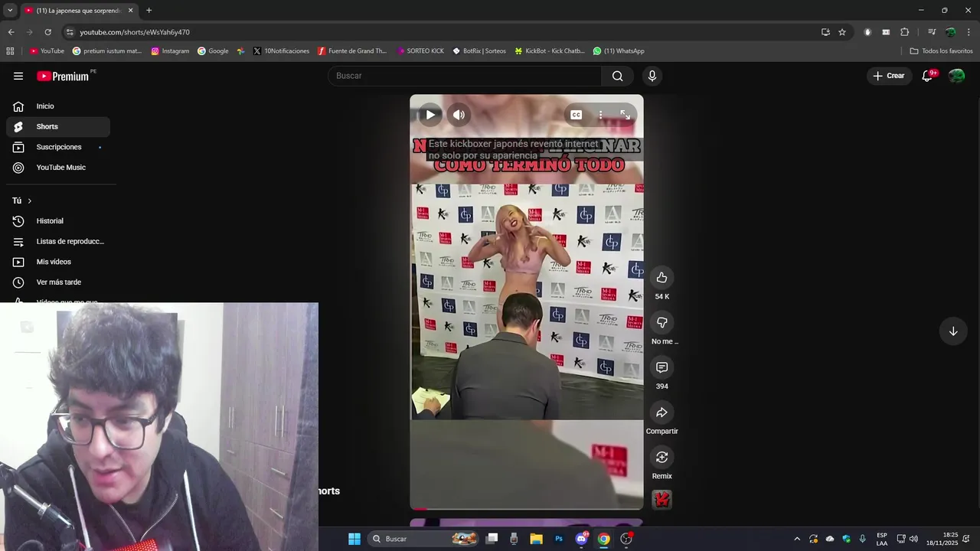Share the Short via Compartir
The image size is (980, 551).
[x=661, y=412]
